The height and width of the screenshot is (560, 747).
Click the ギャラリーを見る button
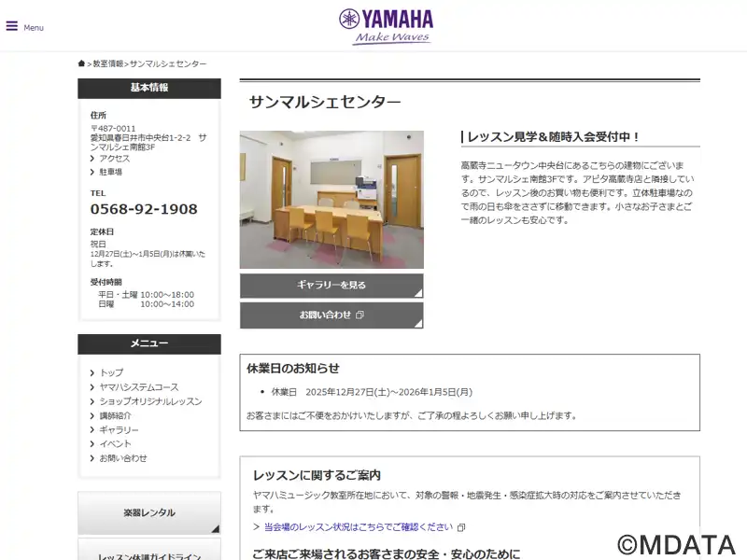331,286
